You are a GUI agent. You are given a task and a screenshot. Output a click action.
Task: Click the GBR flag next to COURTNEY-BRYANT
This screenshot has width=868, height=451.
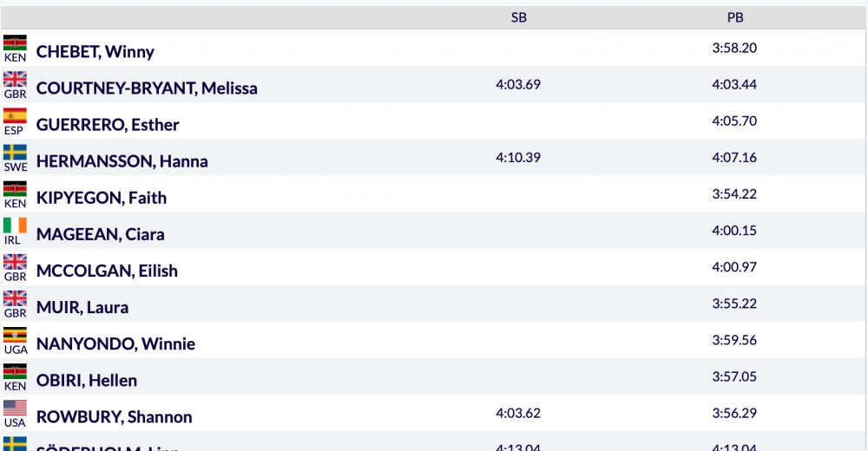pyautogui.click(x=15, y=79)
